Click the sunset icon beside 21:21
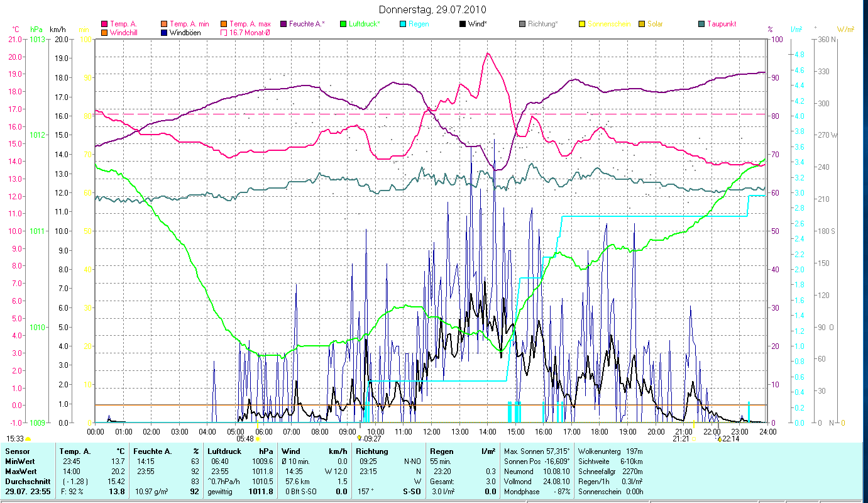Screen dimensions: 868x503 point(694,439)
